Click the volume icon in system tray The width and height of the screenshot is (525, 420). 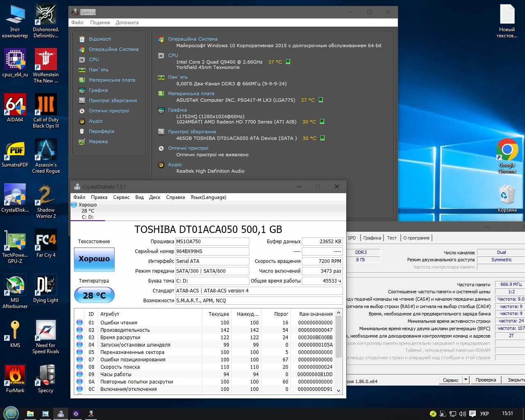[x=463, y=414]
